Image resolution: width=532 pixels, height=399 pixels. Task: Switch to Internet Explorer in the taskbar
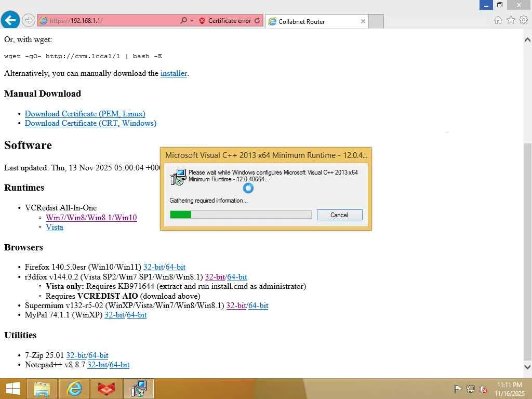(74, 389)
